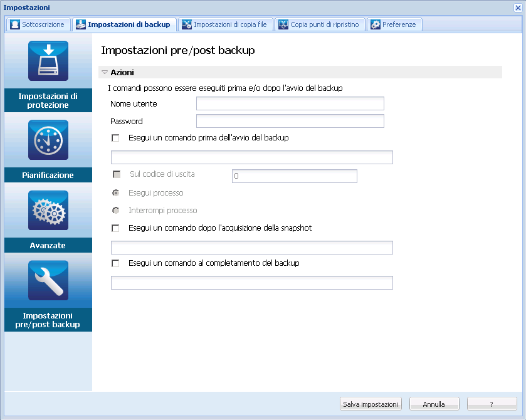Focus the Nome utente input field
526x420 pixels.
(290, 103)
